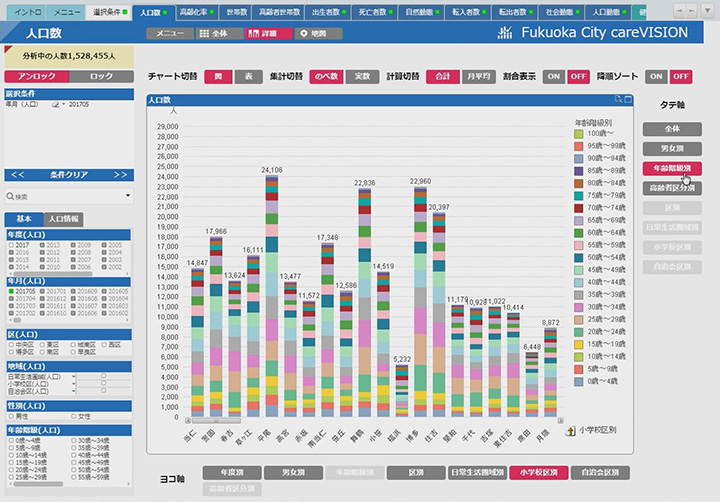Click the eraser icon next to 年月(人口)
Viewport: 720px width, 502px height.
click(x=56, y=105)
